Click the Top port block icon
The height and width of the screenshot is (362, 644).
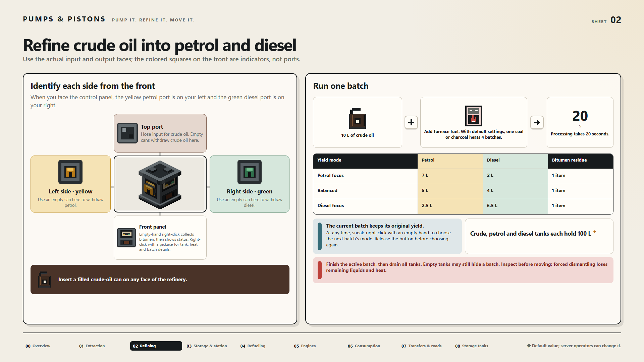[x=127, y=133]
